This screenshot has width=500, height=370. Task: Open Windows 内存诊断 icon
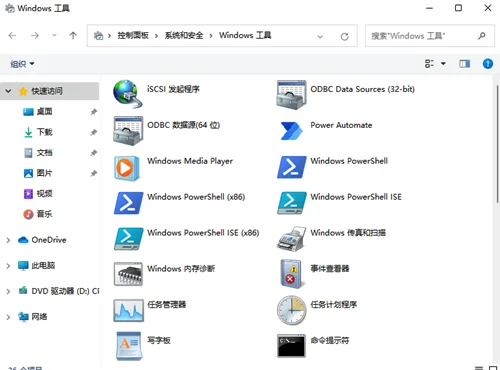point(128,274)
